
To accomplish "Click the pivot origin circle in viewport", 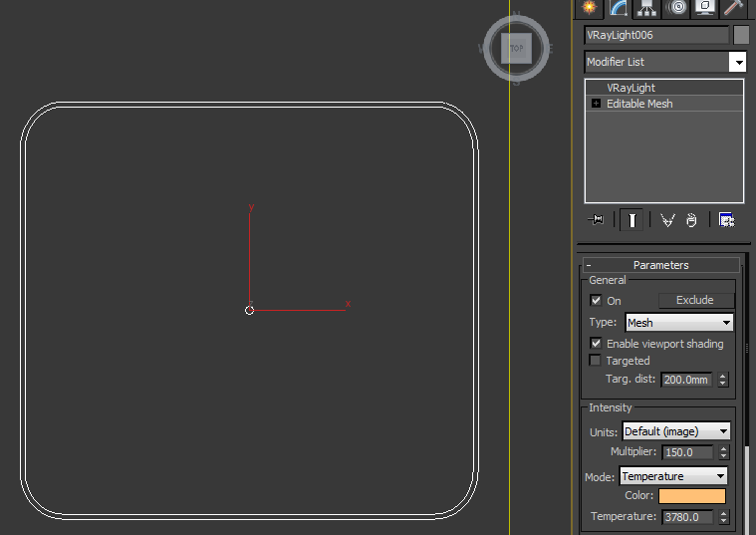I will tap(249, 310).
